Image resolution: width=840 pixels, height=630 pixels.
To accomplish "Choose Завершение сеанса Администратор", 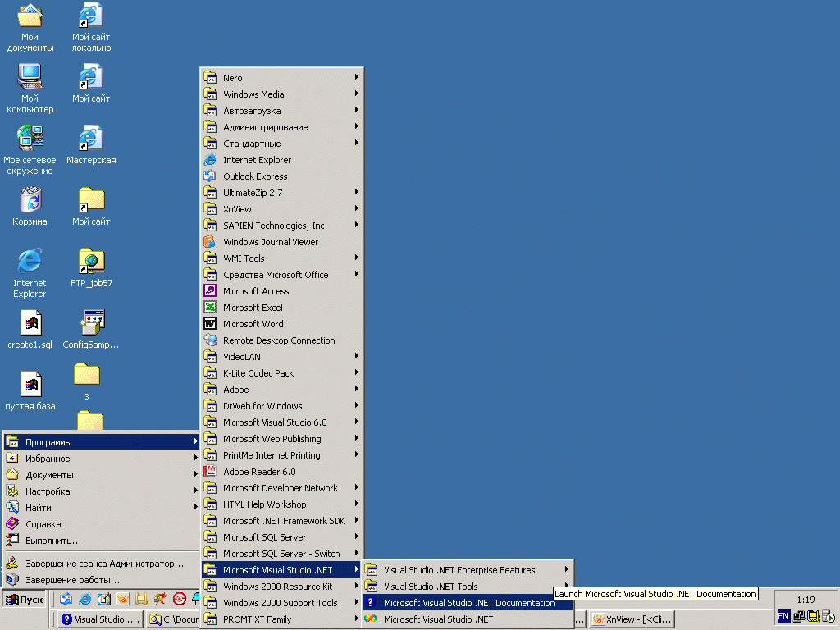I will (x=102, y=564).
